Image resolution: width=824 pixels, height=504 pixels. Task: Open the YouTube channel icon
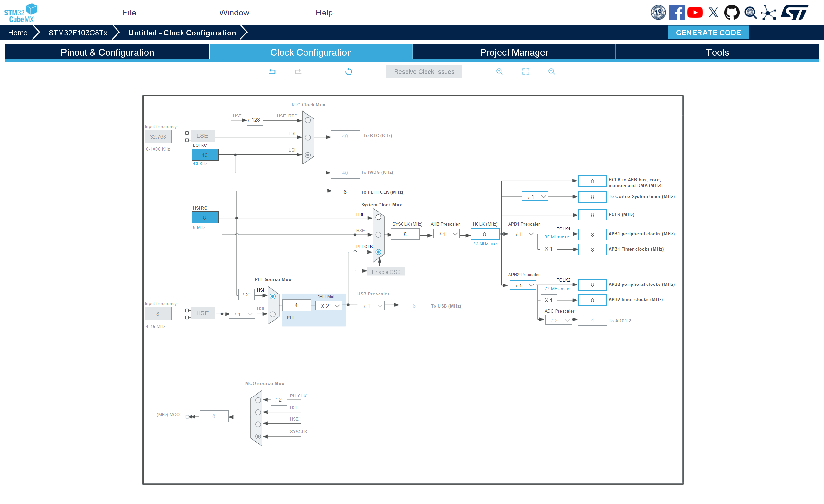695,13
